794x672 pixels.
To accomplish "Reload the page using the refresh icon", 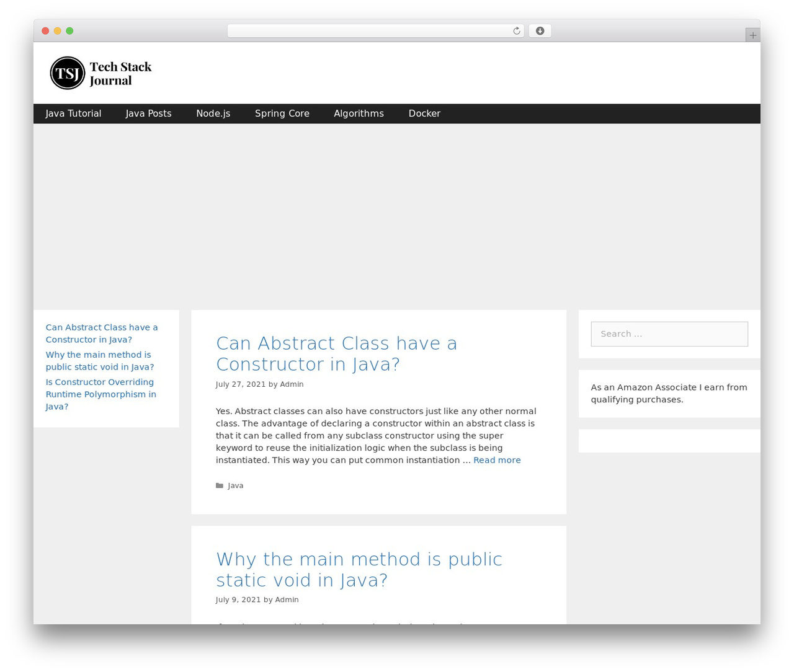I will click(516, 31).
